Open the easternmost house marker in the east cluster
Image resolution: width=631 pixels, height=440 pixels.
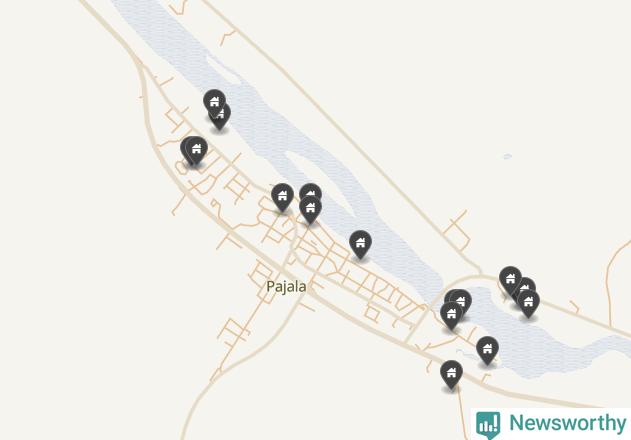pos(528,302)
